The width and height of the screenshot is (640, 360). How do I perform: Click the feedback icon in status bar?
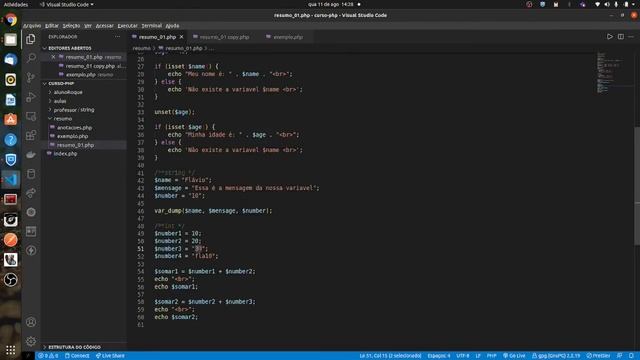(620, 356)
